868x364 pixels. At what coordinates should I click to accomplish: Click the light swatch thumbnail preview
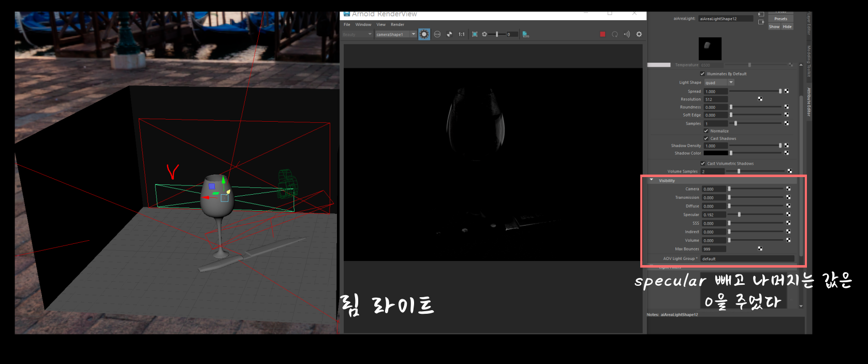710,49
